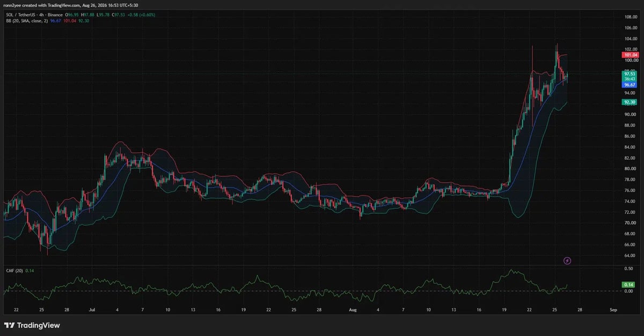This screenshot has width=644, height=336.
Task: Click the open value O96.95
Action: [x=72, y=15]
